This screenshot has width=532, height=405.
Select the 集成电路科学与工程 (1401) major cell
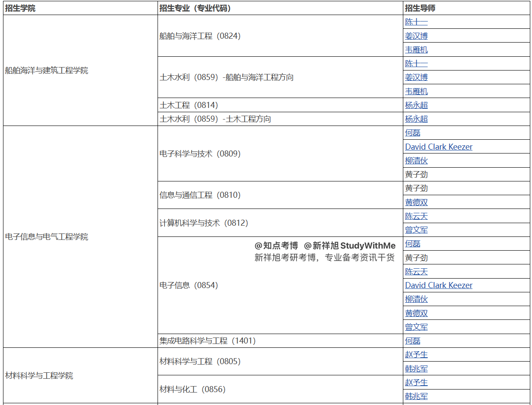click(x=280, y=341)
